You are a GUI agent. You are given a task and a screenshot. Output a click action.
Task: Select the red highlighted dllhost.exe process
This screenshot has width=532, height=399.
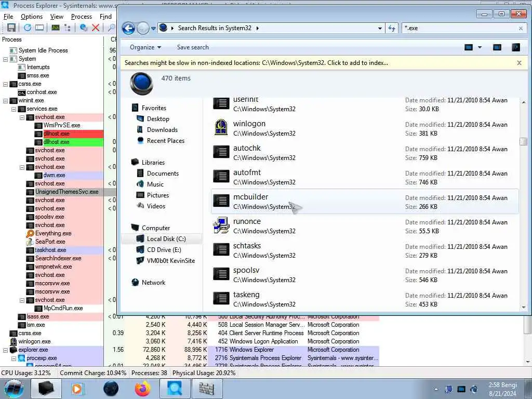[x=56, y=134]
